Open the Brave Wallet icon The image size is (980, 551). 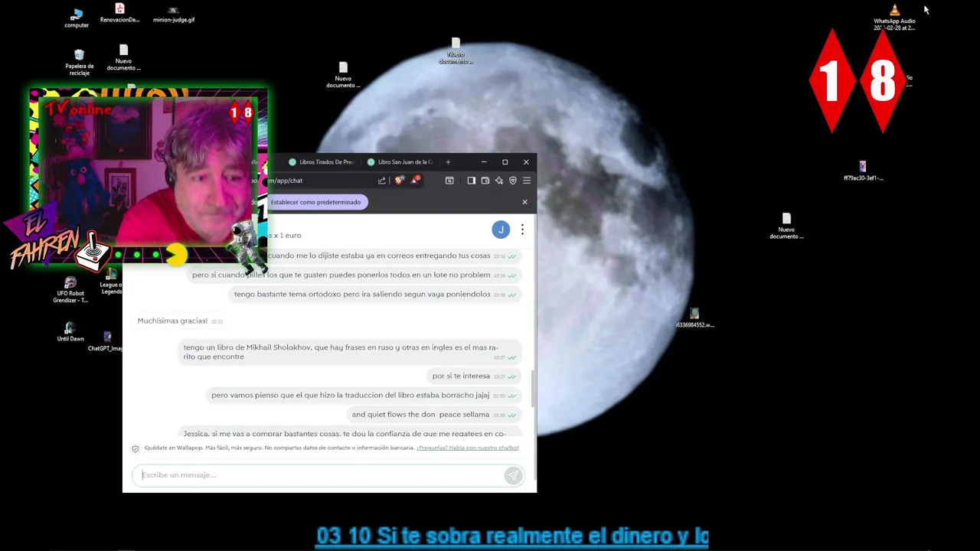(x=485, y=181)
